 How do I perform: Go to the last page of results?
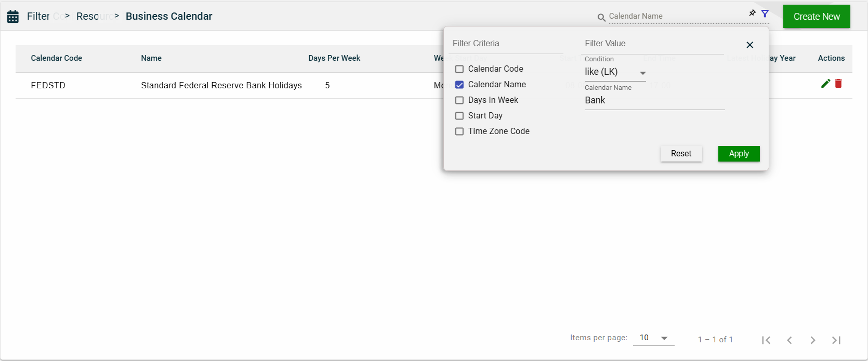coord(836,340)
